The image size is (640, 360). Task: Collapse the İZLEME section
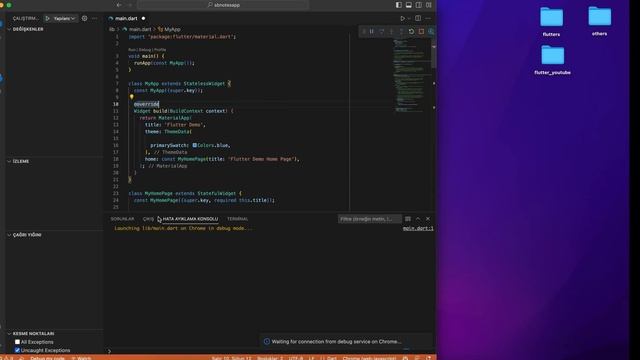tap(20, 161)
